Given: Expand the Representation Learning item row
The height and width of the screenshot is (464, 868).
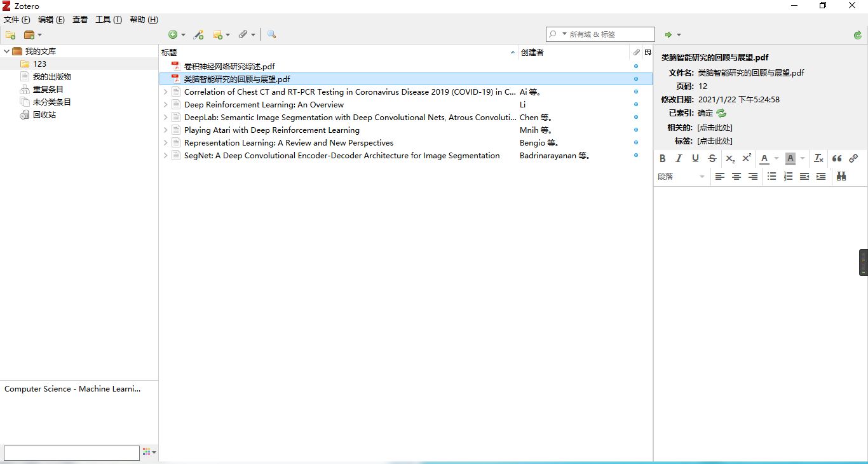Looking at the screenshot, I should tap(165, 143).
